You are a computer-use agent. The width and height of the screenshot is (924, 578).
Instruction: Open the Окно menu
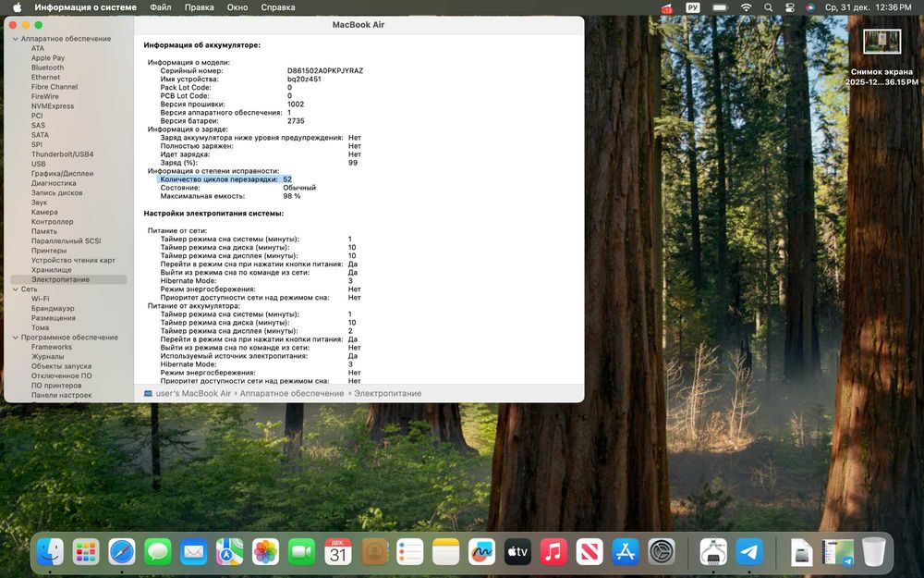(x=237, y=7)
